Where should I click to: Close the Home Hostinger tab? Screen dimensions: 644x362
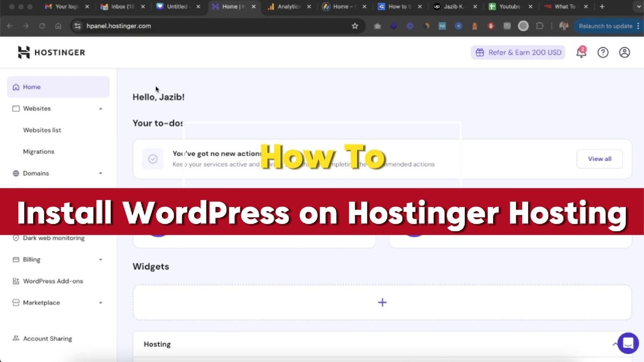[253, 7]
